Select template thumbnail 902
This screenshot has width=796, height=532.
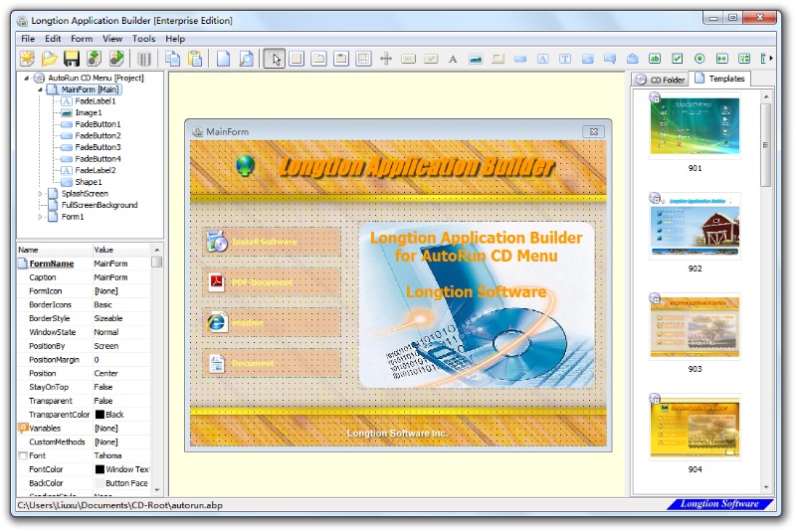coord(695,227)
